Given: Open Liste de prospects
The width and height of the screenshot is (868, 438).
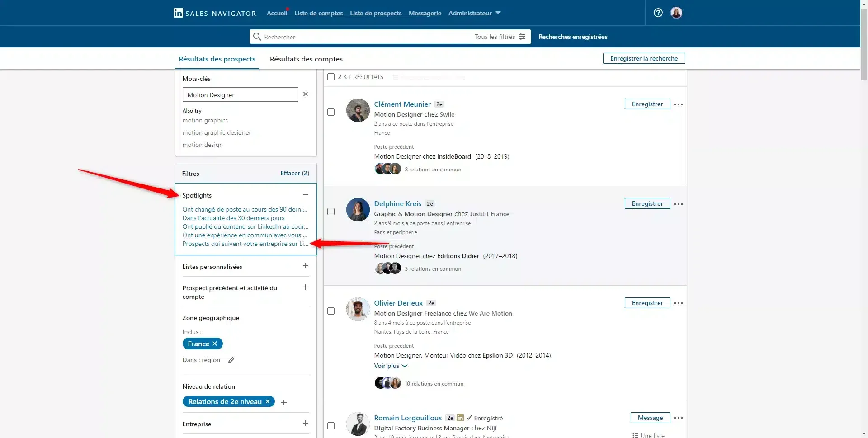Looking at the screenshot, I should [376, 13].
